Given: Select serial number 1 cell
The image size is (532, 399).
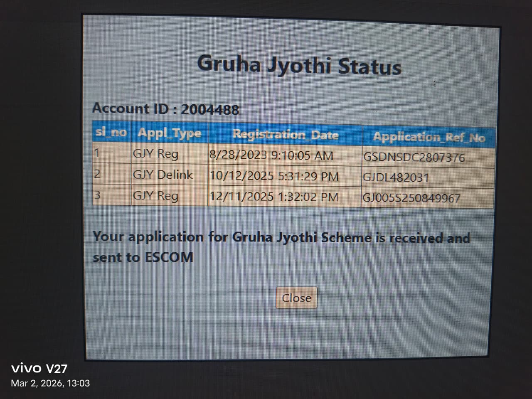Looking at the screenshot, I should [x=111, y=153].
